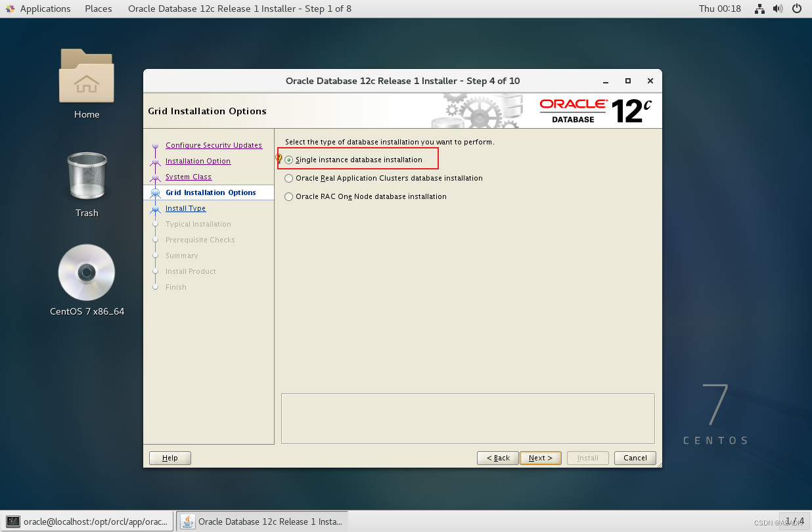The image size is (812, 532).
Task: Select the Grid Installation Options step
Action: (x=211, y=192)
